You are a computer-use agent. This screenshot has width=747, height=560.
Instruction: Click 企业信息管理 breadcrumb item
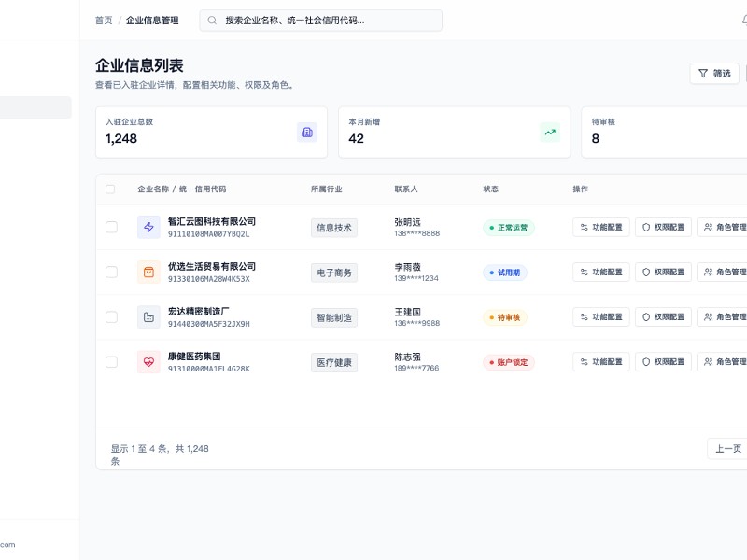[152, 20]
